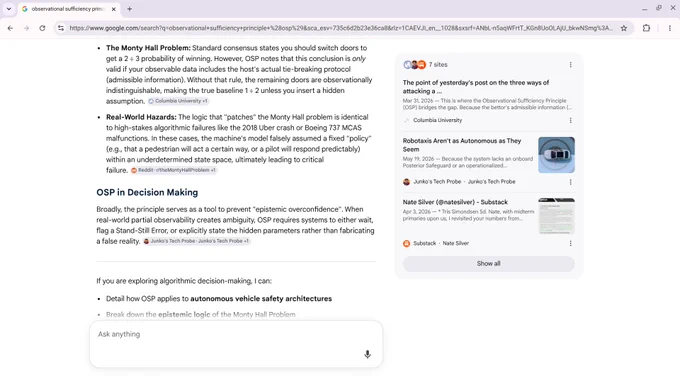This screenshot has height=383, width=680.
Task: Open the Extensions puzzle icon
Action: click(x=646, y=28)
